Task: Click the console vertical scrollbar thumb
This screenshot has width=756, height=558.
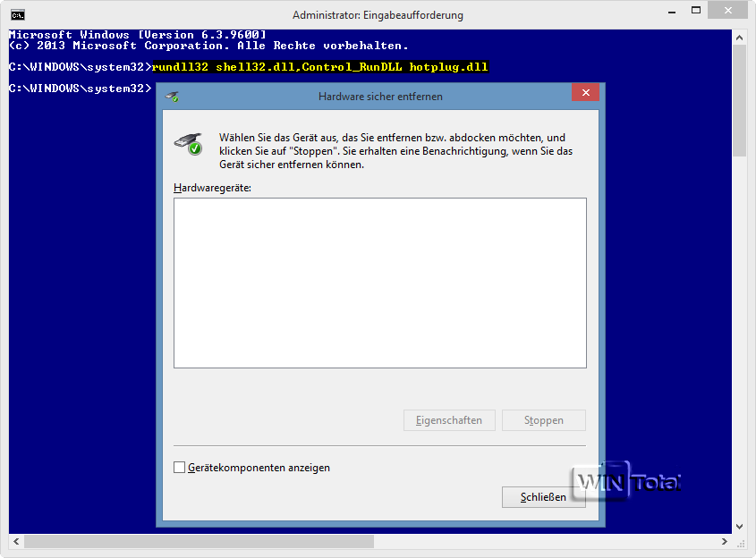Action: (739, 101)
